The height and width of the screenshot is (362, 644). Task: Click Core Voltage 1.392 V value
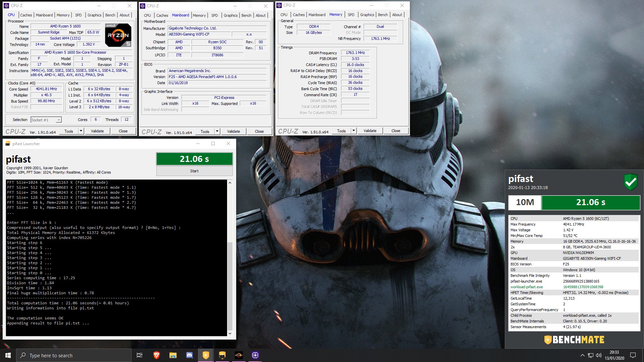[x=89, y=44]
